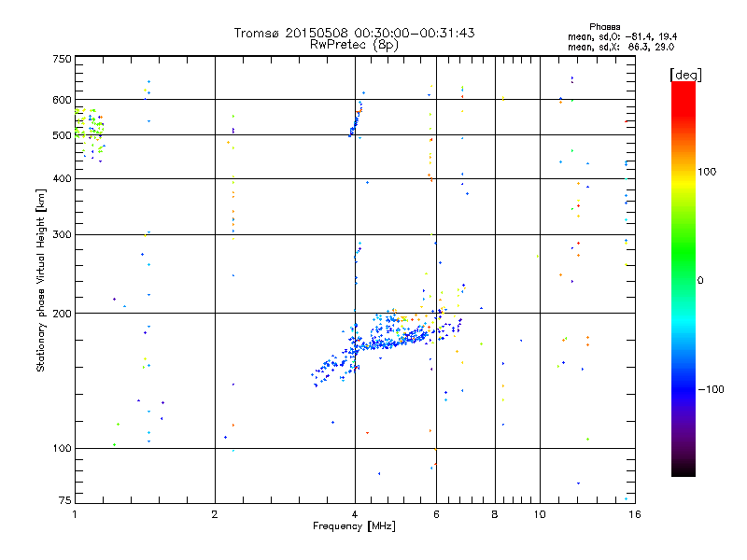Click the colorbar tick label '-100'
Viewport: 747px width, 560px height.
(x=711, y=389)
